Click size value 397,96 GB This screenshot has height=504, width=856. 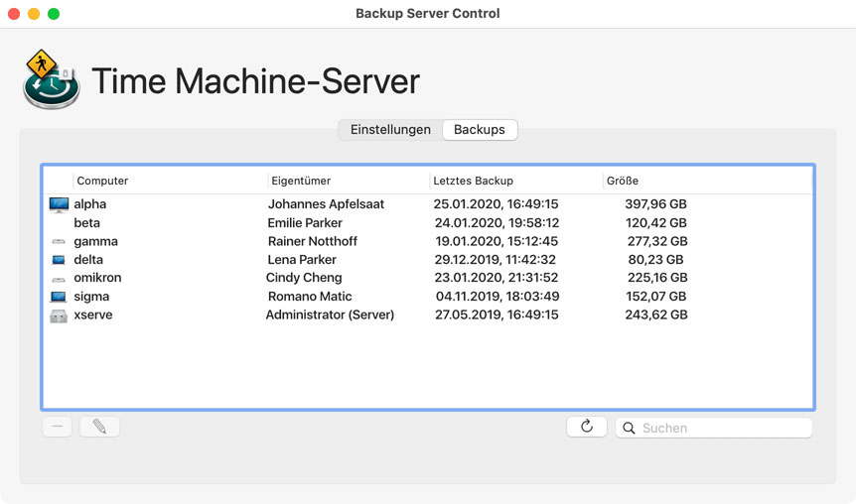tap(655, 204)
